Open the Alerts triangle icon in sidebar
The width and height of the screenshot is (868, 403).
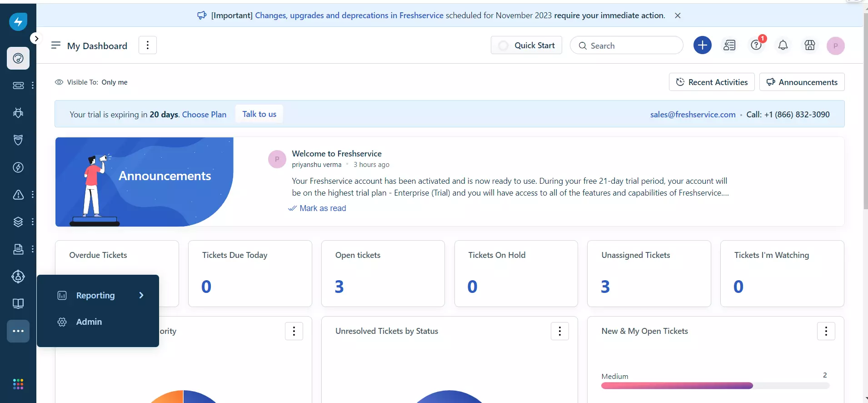click(x=18, y=195)
